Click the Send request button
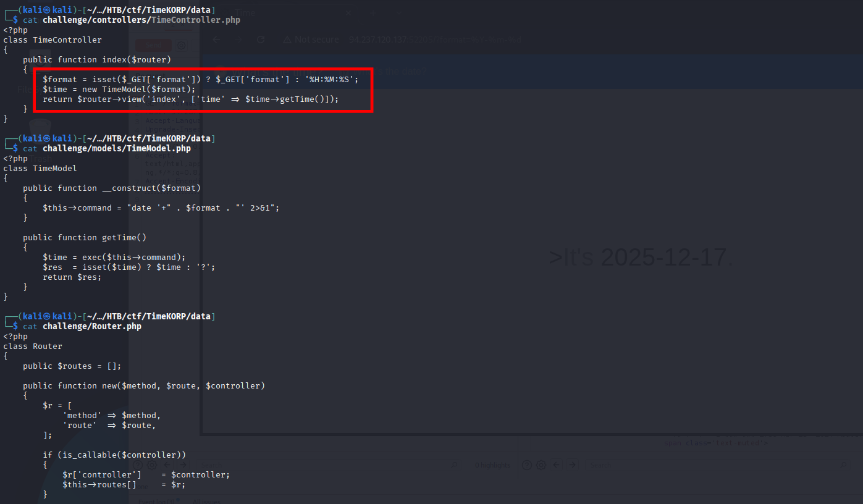863x504 pixels. [x=153, y=45]
